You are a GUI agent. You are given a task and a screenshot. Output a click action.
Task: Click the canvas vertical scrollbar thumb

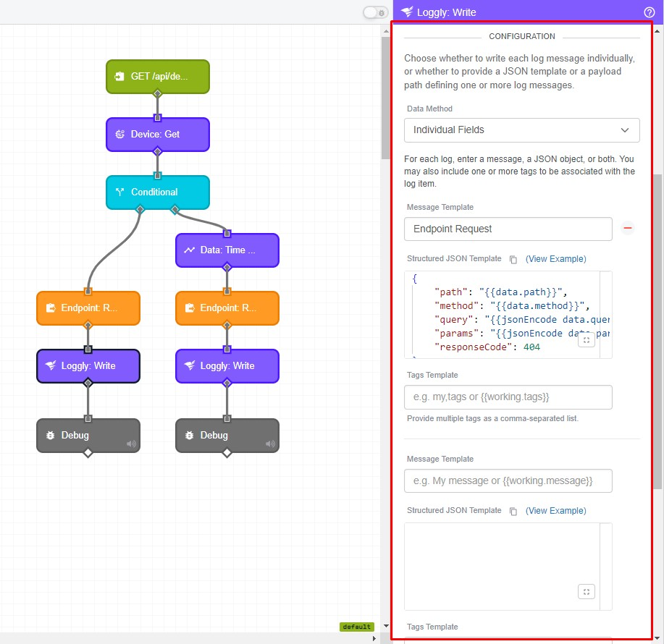385,98
